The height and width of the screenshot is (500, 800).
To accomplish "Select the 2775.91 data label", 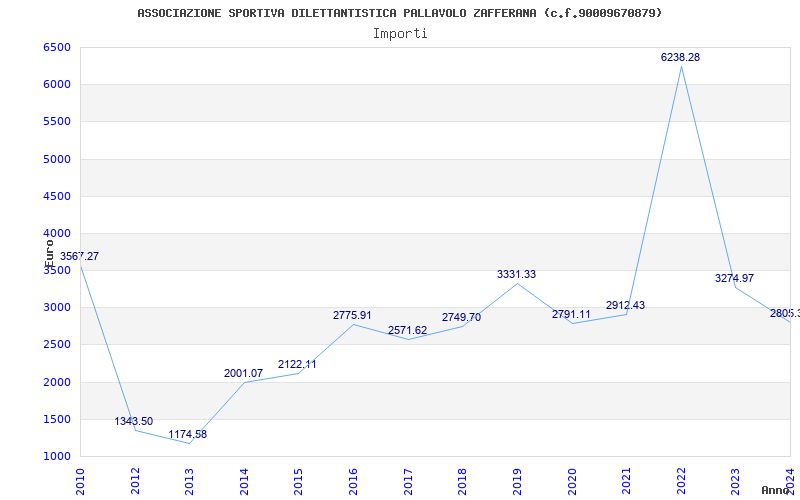I will coord(353,315).
